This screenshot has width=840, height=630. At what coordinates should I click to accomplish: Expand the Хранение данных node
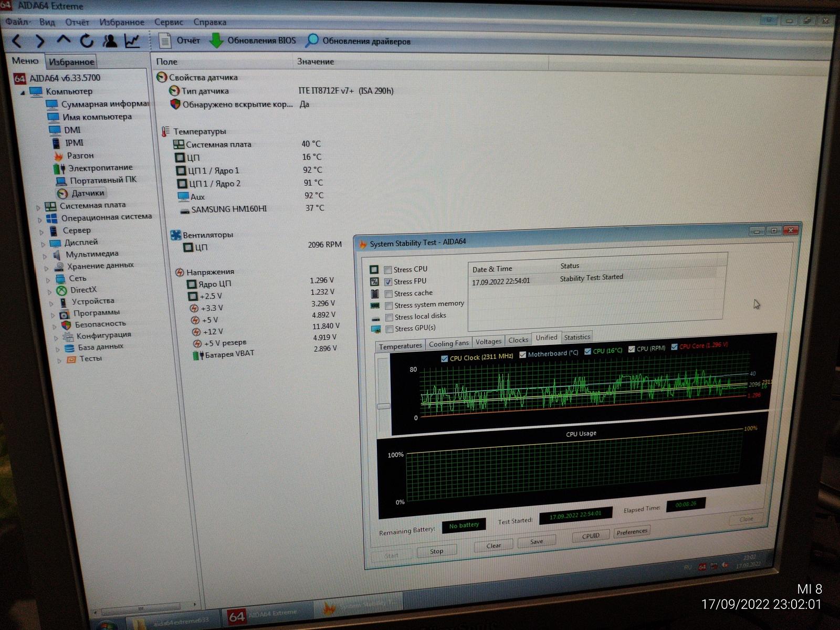[x=47, y=268]
